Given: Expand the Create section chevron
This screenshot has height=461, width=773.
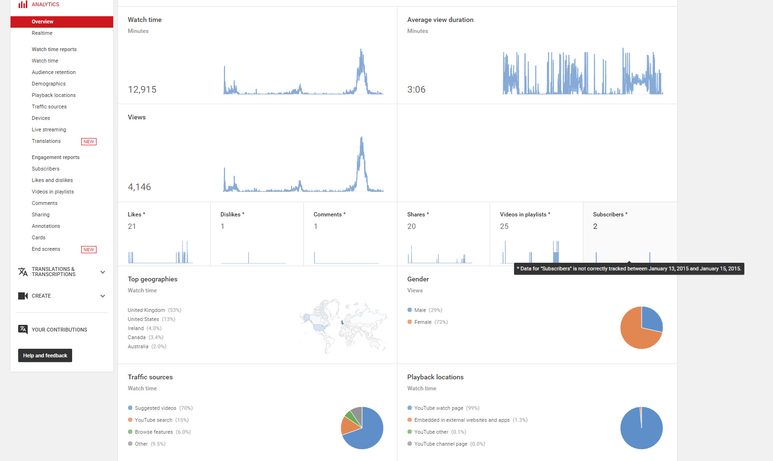Looking at the screenshot, I should 103,296.
